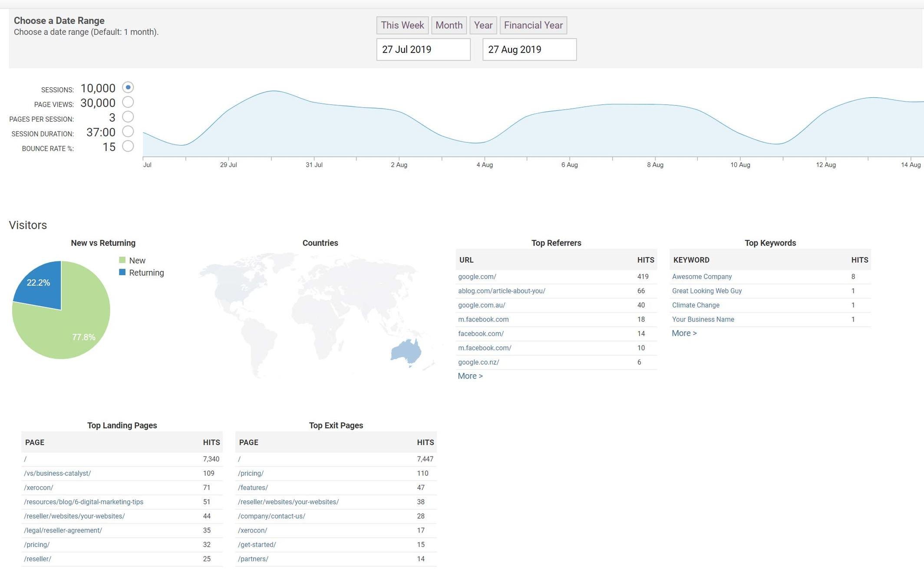Expand More under Top Keywords
This screenshot has width=924, height=586.
click(684, 333)
